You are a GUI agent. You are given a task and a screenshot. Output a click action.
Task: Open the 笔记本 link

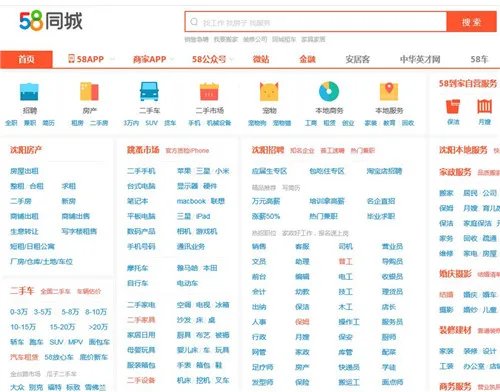coord(137,201)
